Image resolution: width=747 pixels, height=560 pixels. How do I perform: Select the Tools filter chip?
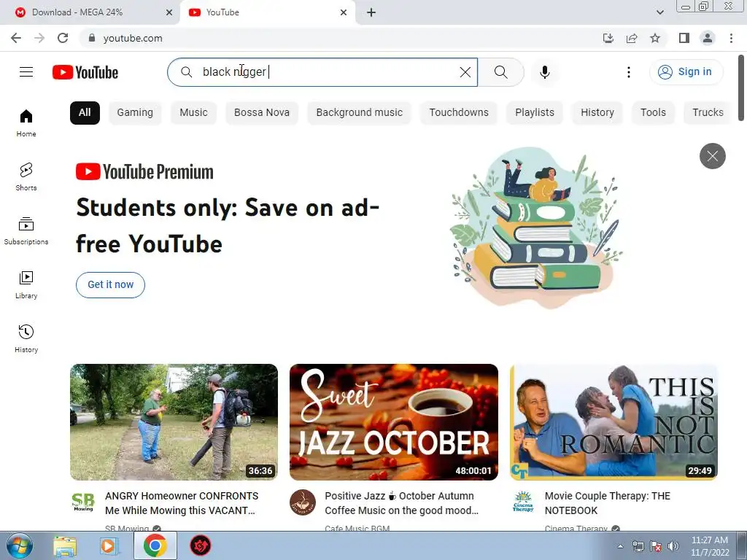(653, 113)
